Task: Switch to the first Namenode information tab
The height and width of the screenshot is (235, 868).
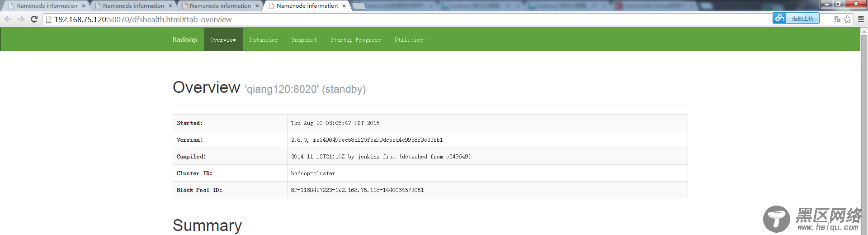Action: (x=47, y=6)
